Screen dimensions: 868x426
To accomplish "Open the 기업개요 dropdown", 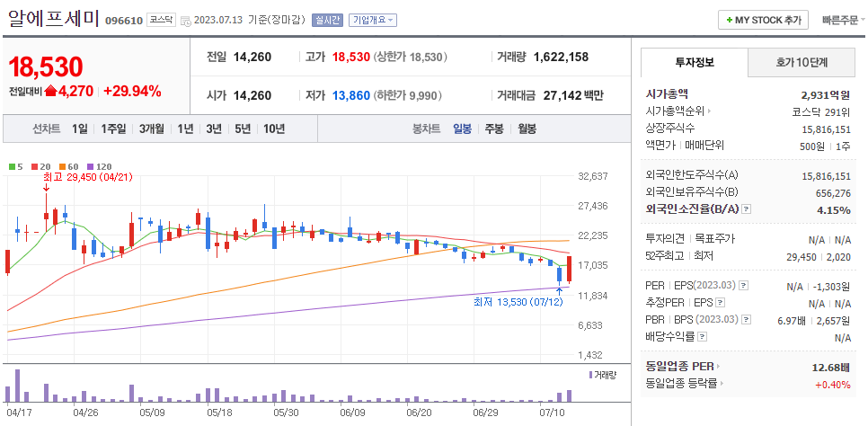I will pyautogui.click(x=373, y=20).
